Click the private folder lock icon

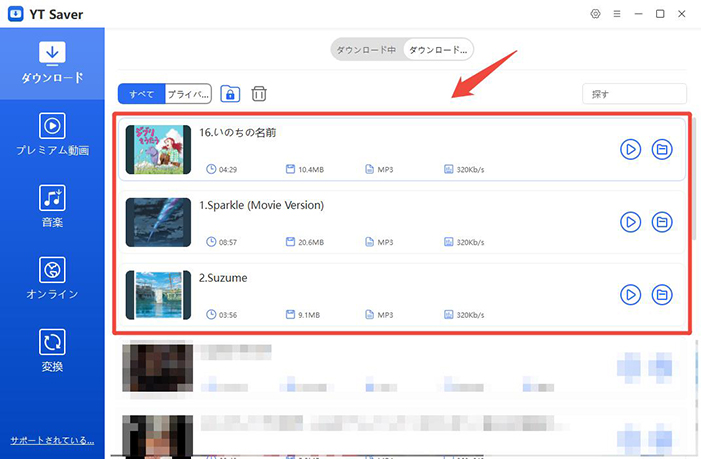[230, 94]
